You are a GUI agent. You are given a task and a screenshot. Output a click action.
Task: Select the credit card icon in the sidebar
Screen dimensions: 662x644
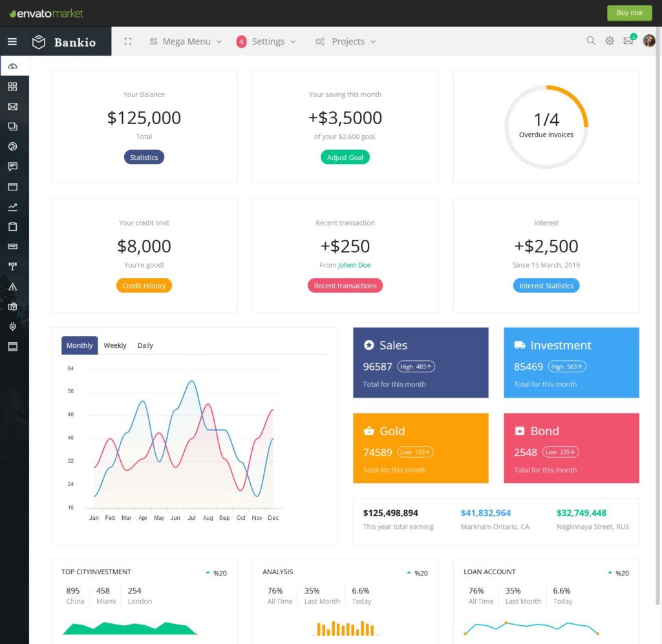[13, 246]
